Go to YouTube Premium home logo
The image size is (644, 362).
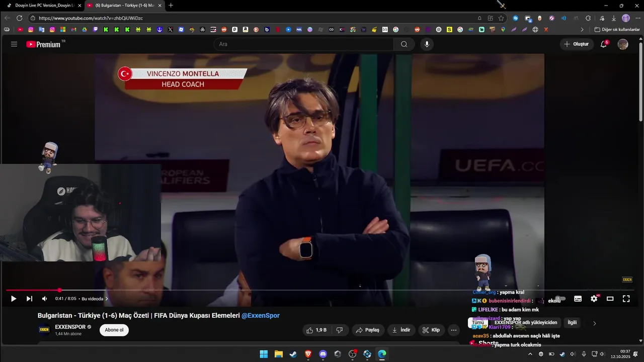click(44, 44)
